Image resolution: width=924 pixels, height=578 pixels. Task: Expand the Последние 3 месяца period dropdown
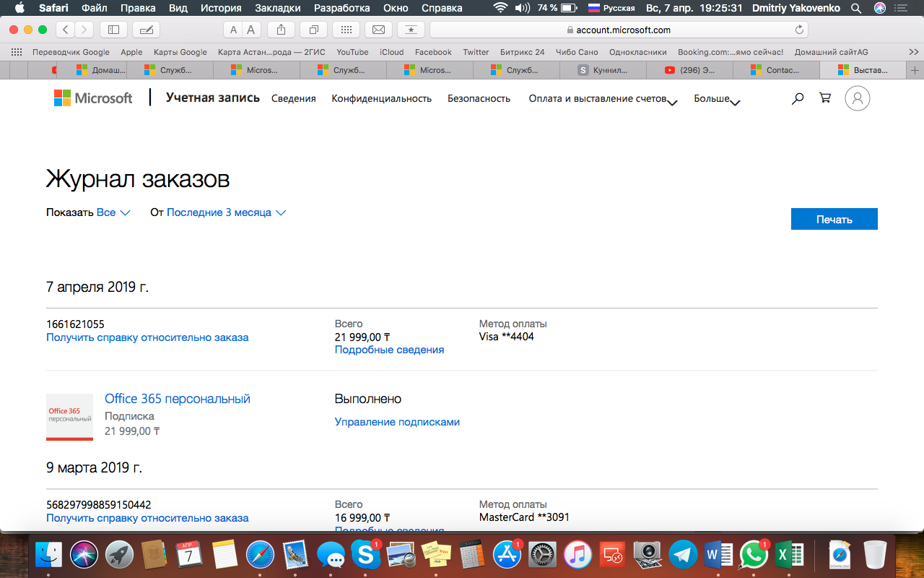pos(227,212)
